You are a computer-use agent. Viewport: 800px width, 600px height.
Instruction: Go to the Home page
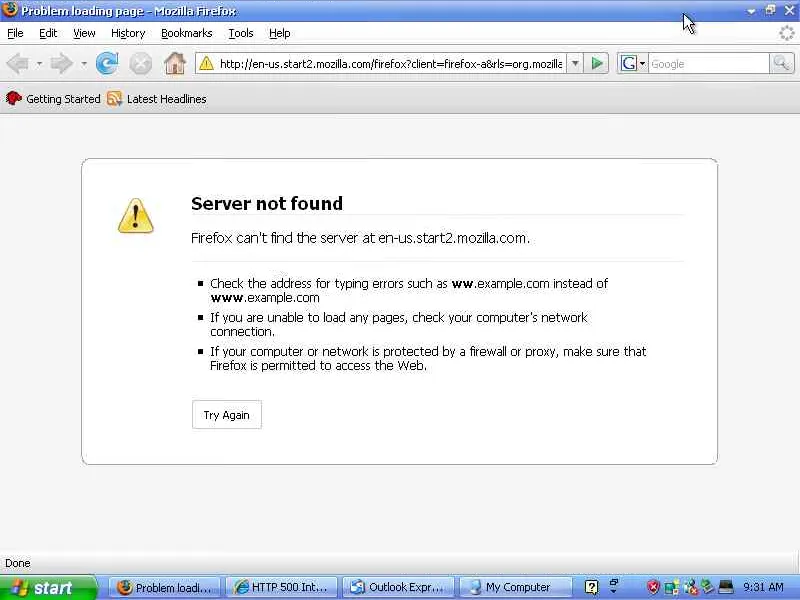(x=174, y=64)
